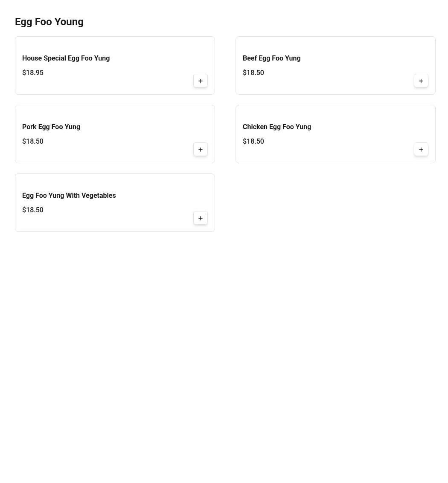Add Pork Egg Foo Yung with plus icon
Viewport: 448px width, 483px height.
click(201, 149)
